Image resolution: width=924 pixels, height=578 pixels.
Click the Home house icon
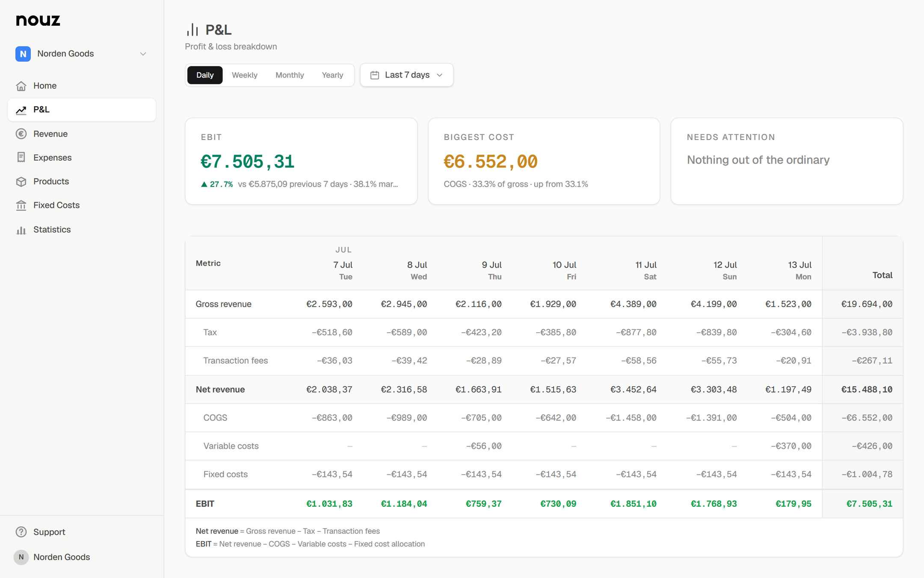point(21,86)
